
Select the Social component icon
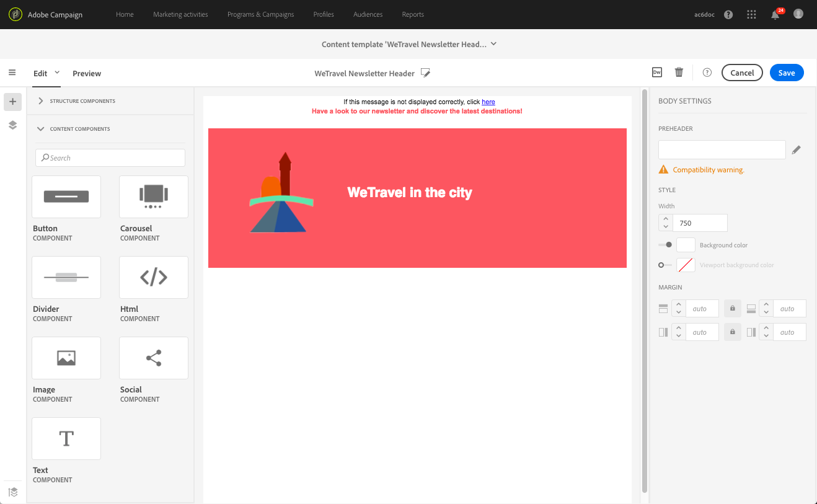coord(154,358)
